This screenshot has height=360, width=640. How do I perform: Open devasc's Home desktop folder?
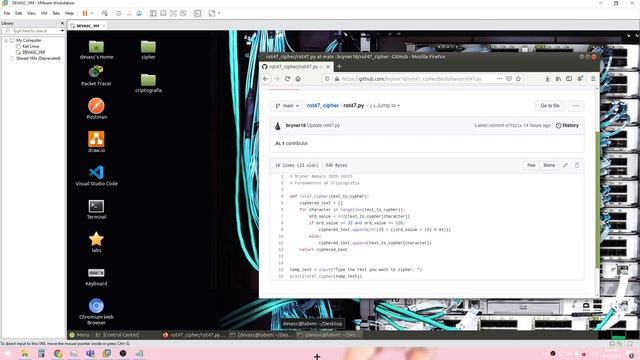click(x=96, y=50)
